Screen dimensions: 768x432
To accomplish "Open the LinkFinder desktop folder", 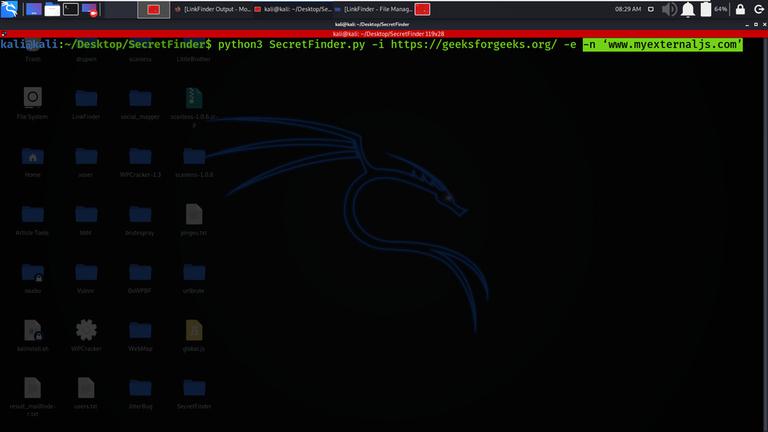I will click(86, 103).
